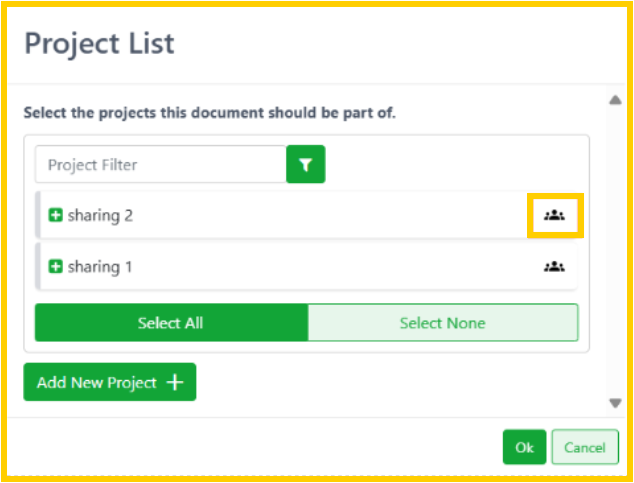Screen dimensions: 634x483
Task: Dismiss the dialog with Cancel
Action: click(585, 448)
